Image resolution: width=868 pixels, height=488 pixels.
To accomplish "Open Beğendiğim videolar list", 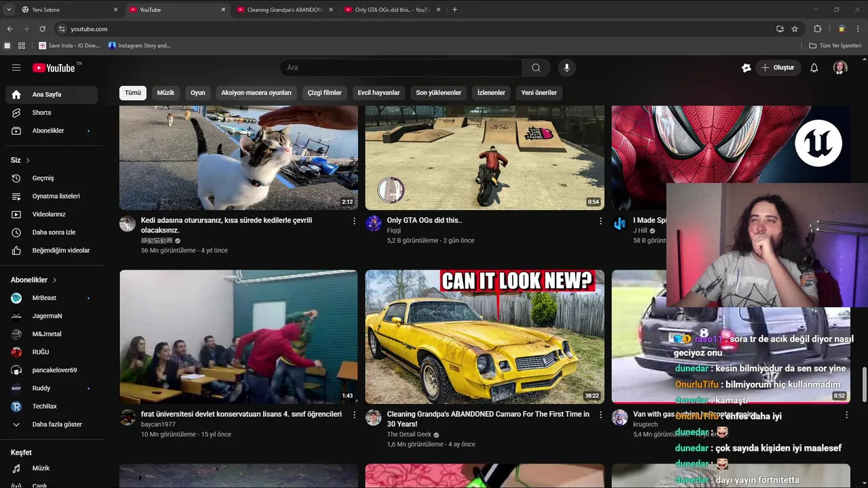I will coord(52,250).
